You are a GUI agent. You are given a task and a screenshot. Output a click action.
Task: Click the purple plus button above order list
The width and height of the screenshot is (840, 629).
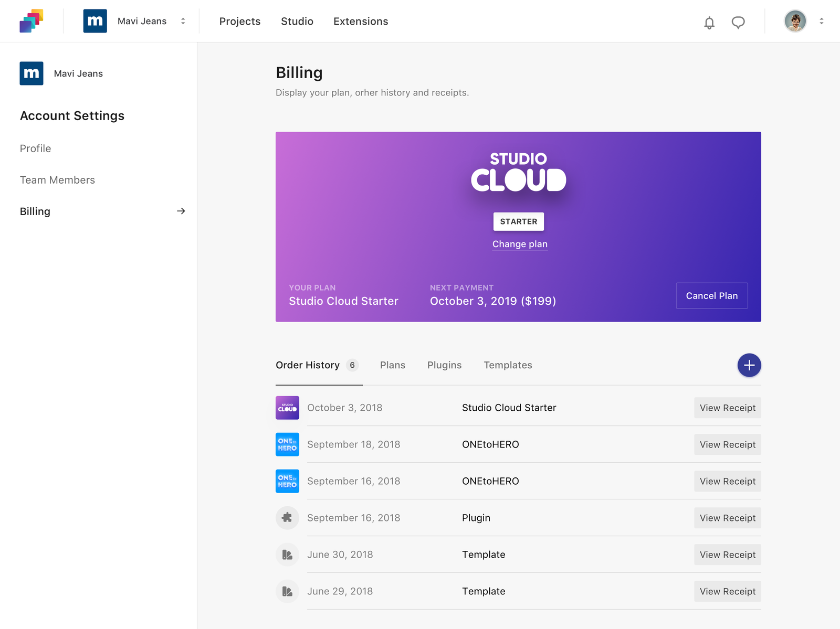point(749,365)
